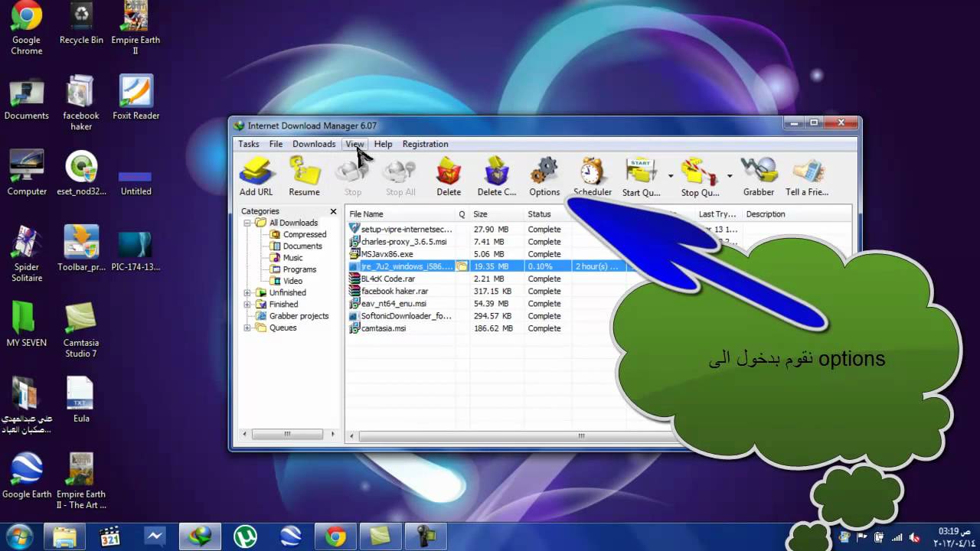Viewport: 980px width, 551px height.
Task: Sort by the Description column header
Action: [x=796, y=214]
